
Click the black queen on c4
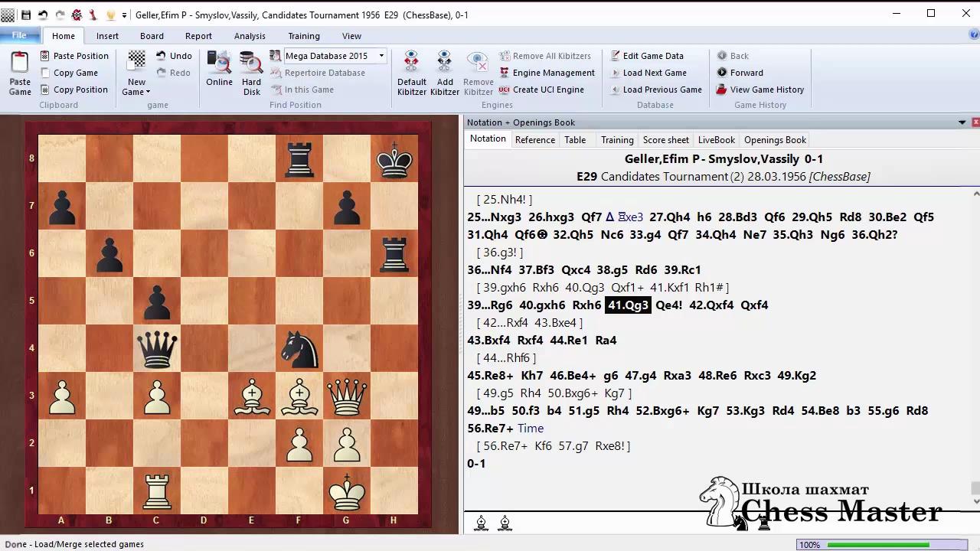pyautogui.click(x=156, y=349)
